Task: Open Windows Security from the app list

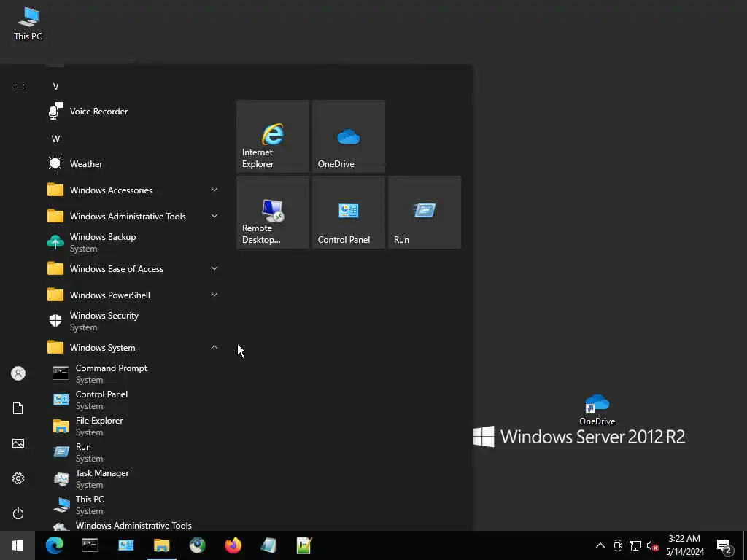Action: (x=133, y=321)
